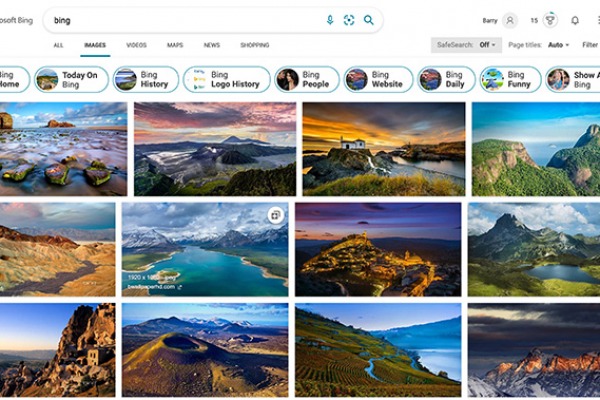This screenshot has width=600, height=400.
Task: Open the orange-lit snowy peaks image
Action: coord(534,350)
